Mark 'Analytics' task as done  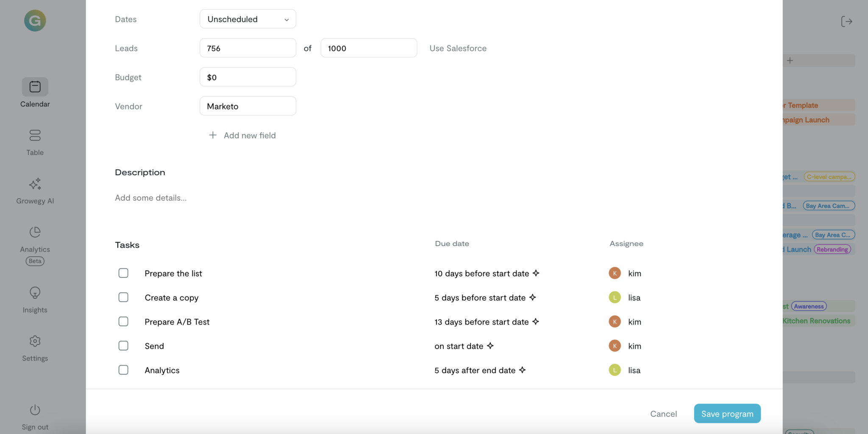coord(123,370)
